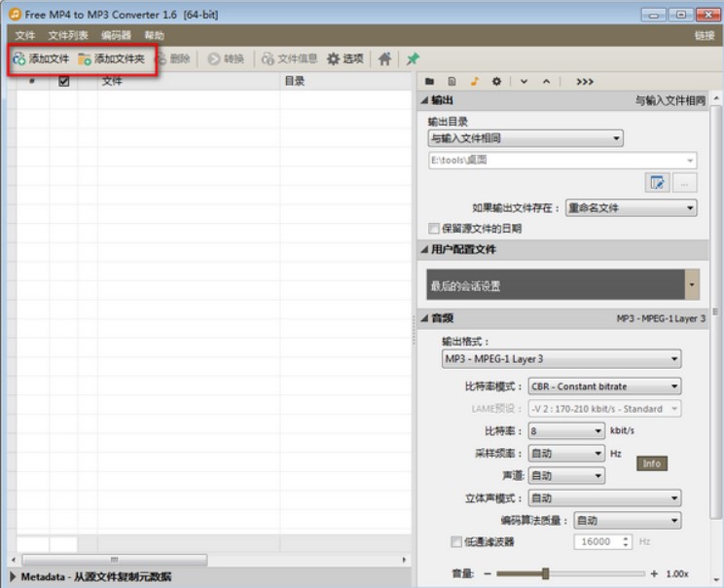
Task: Click the volume plus button
Action: point(654,573)
